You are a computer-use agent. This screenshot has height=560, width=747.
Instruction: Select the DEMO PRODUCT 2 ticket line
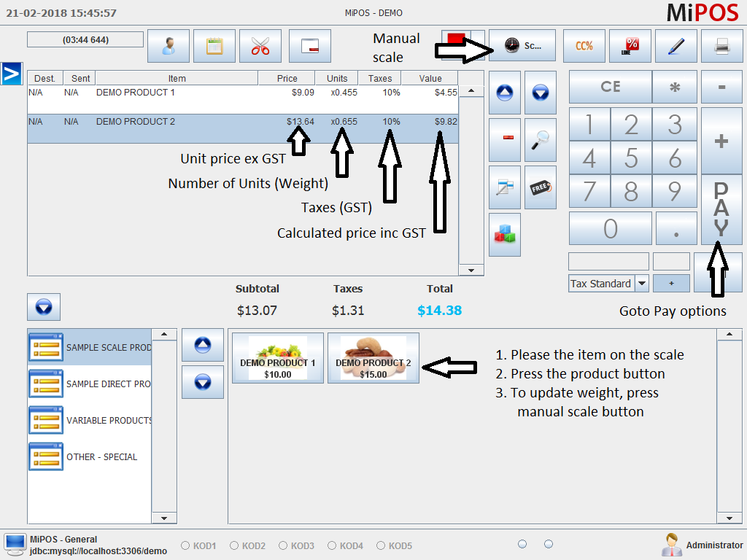tap(243, 128)
